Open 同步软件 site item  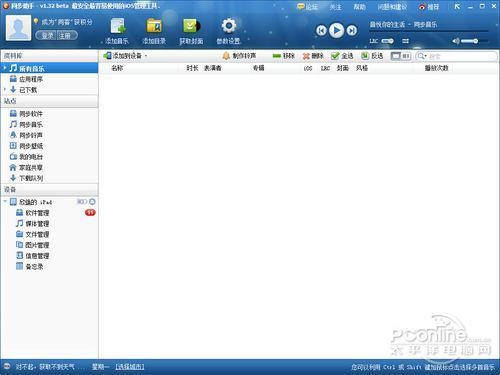point(49,114)
